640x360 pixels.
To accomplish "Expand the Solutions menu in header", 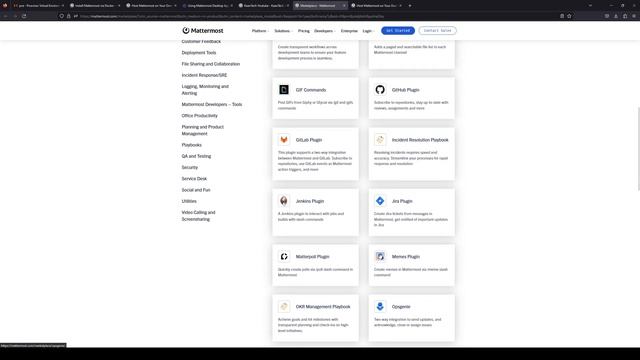I will (x=283, y=31).
